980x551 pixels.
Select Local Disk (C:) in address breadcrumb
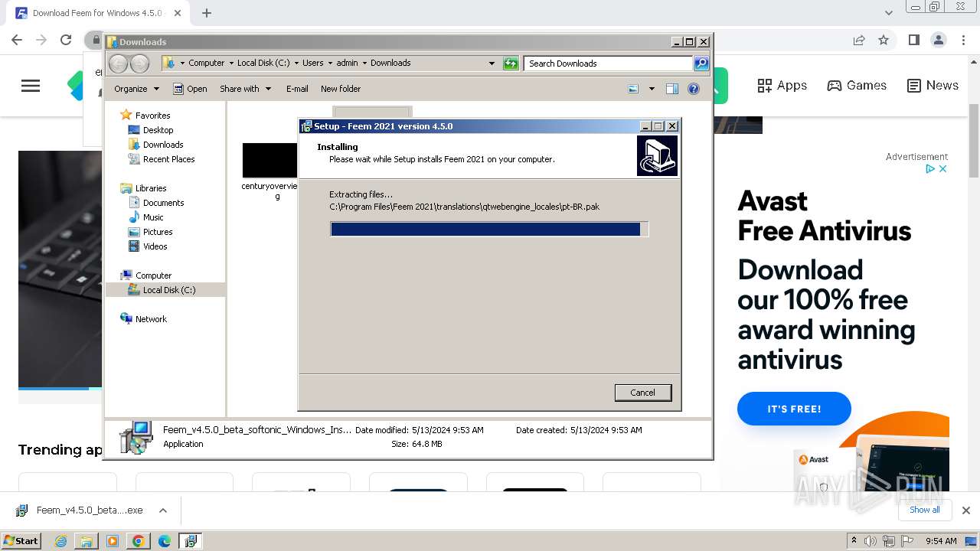(263, 63)
